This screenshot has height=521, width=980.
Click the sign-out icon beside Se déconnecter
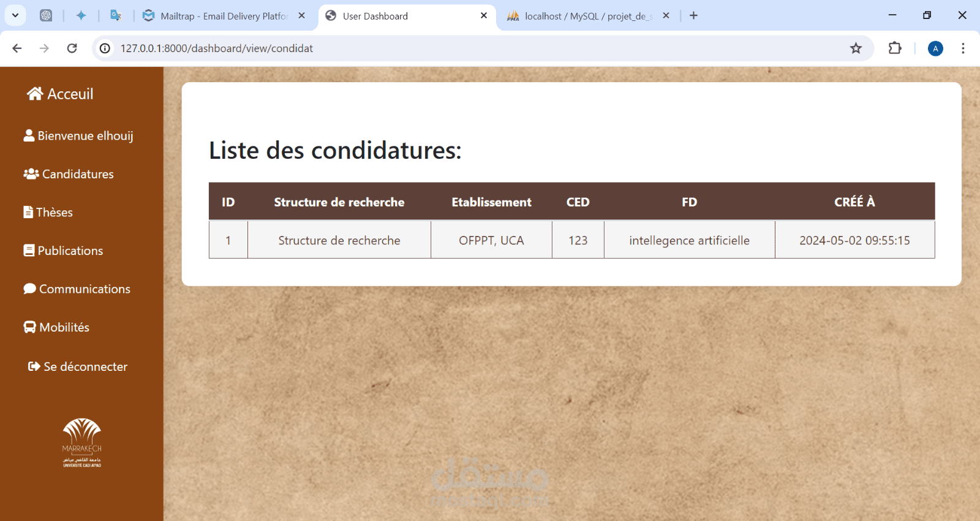point(34,367)
